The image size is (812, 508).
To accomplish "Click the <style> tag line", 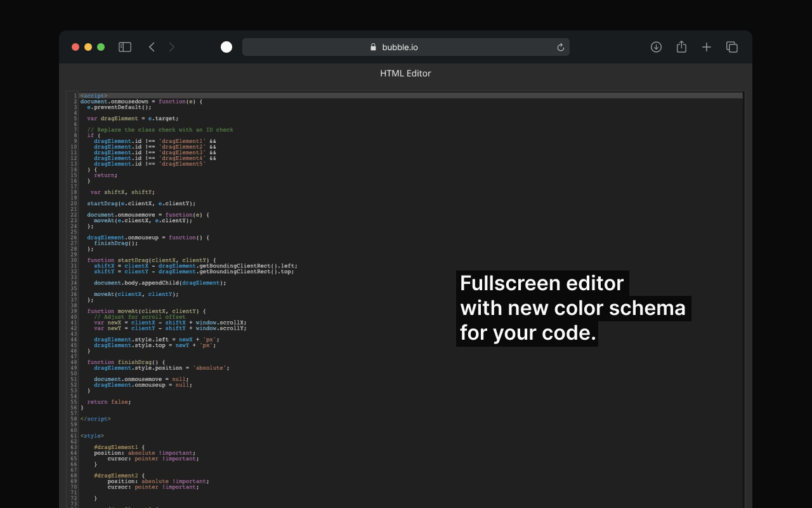I will 92,436.
